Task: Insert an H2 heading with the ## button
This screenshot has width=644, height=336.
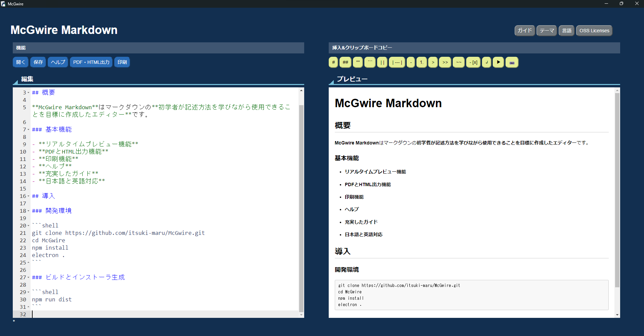Action: point(345,62)
